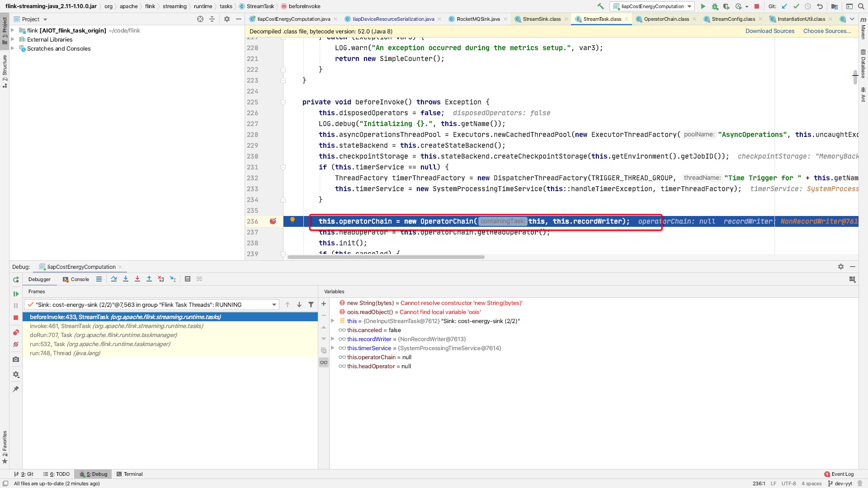868x488 pixels.
Task: Toggle the Database tool window stripe button
Action: coord(863,64)
